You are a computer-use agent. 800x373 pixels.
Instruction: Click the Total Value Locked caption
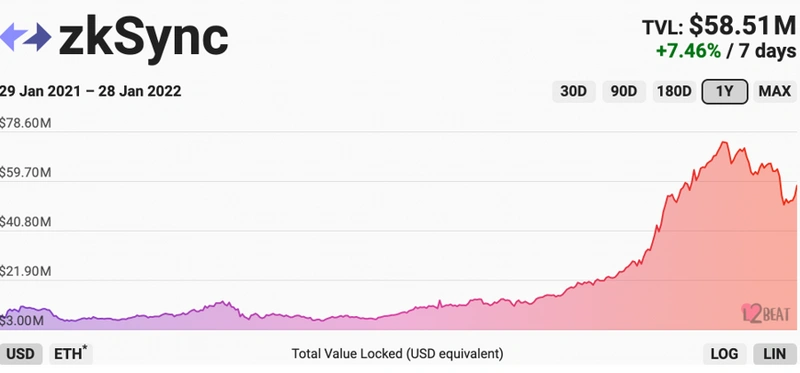[x=397, y=354]
